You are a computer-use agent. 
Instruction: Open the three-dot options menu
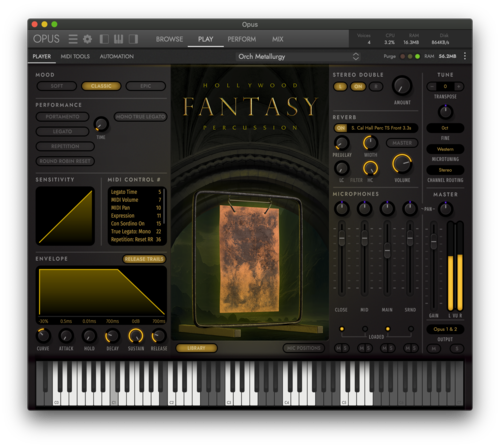click(x=465, y=56)
